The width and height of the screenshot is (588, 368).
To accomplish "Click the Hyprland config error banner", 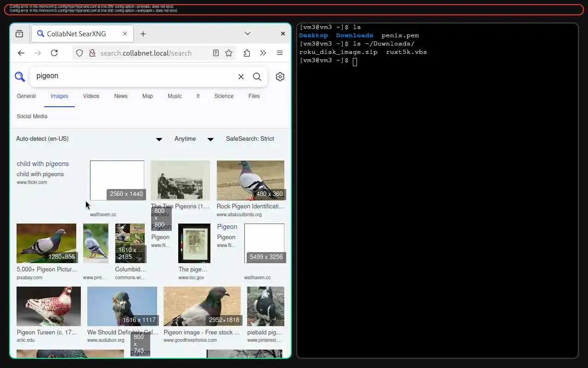I will coord(294,10).
